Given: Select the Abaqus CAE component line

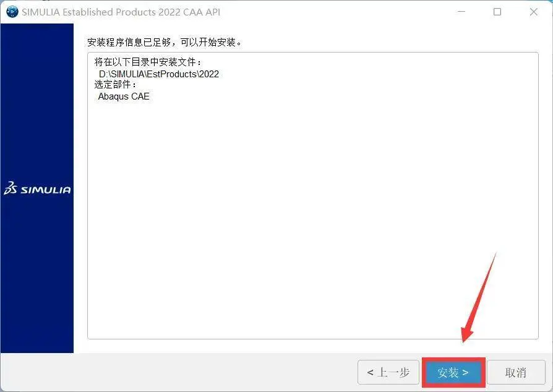Looking at the screenshot, I should [x=124, y=96].
